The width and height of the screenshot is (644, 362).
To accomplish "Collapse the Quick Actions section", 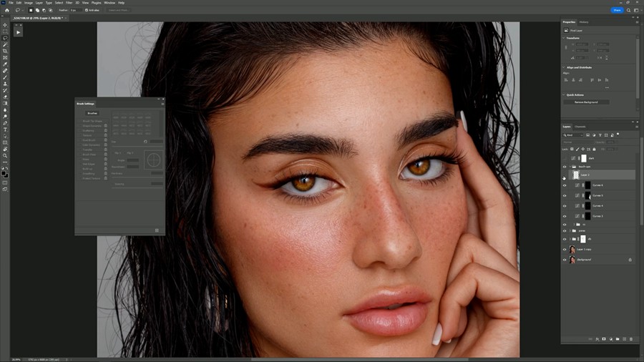I will click(564, 94).
